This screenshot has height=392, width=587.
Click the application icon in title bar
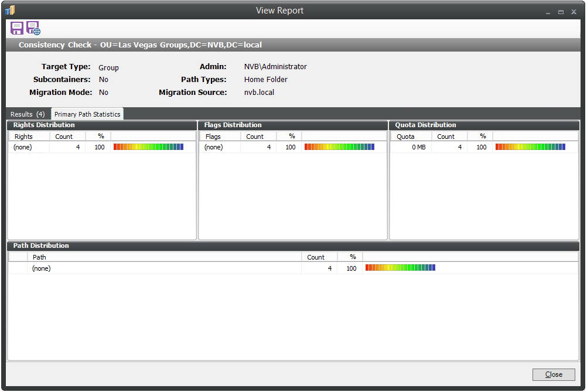10,10
